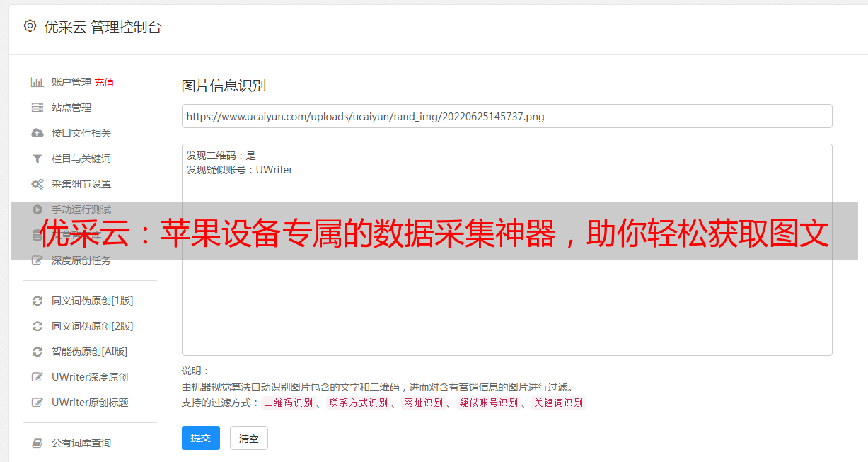
Task: Click the play icon beside 手动运行测试
Action: (37, 209)
